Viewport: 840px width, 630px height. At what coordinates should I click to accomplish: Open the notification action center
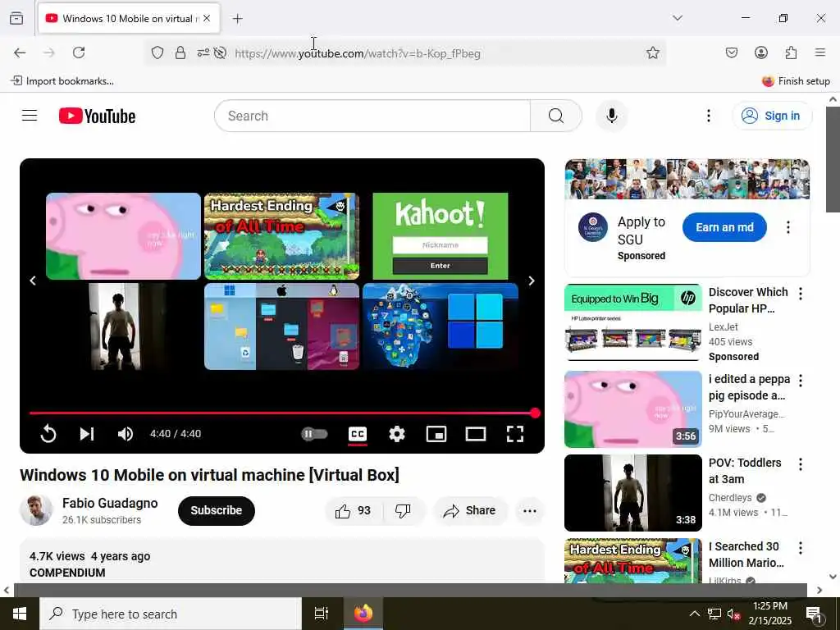coord(814,614)
